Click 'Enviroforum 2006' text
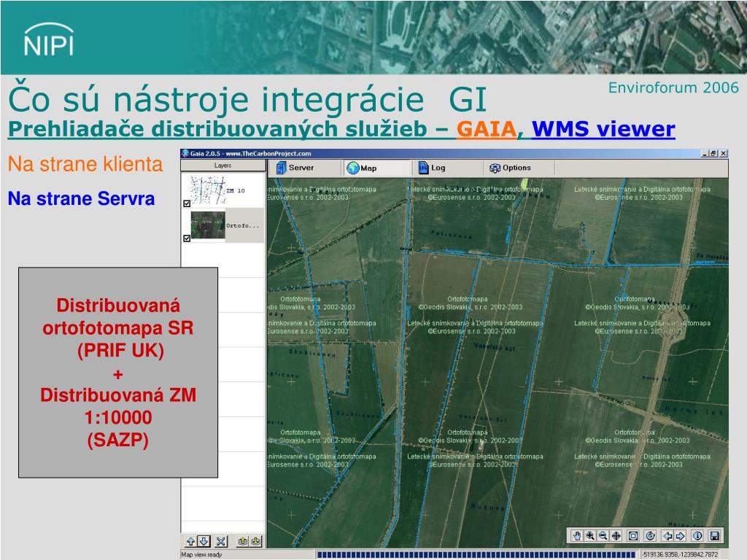The image size is (747, 560). [x=673, y=87]
